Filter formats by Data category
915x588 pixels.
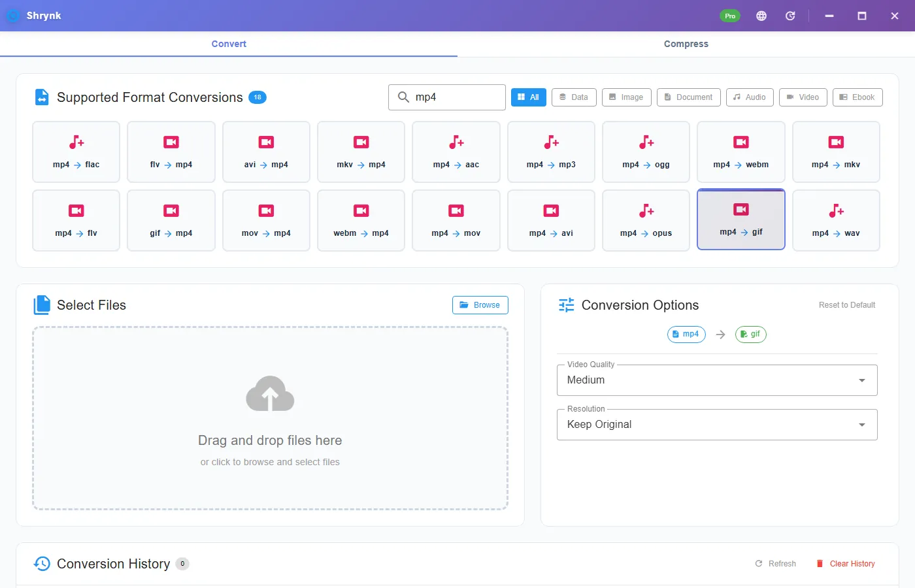(574, 97)
